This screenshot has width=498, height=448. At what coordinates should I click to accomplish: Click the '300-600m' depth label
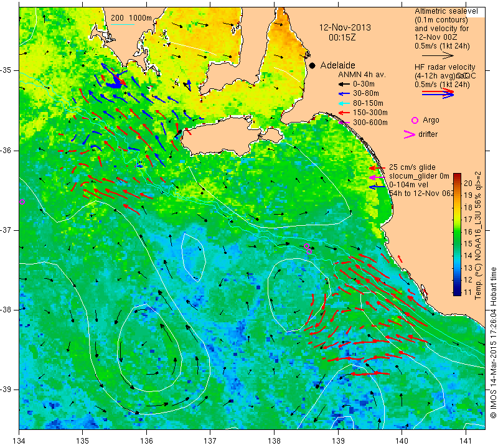(x=370, y=123)
